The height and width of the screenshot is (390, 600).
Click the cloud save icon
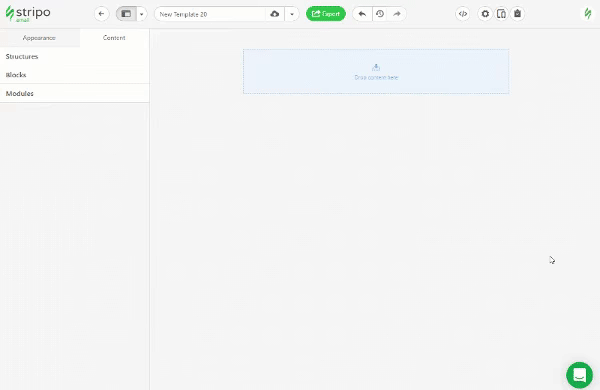point(275,14)
